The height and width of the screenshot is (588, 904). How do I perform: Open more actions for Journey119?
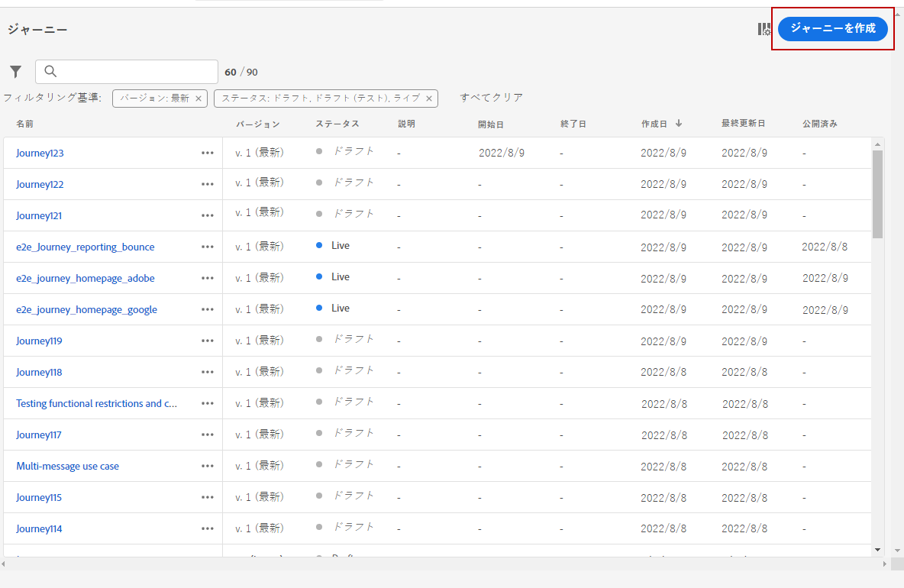[208, 341]
